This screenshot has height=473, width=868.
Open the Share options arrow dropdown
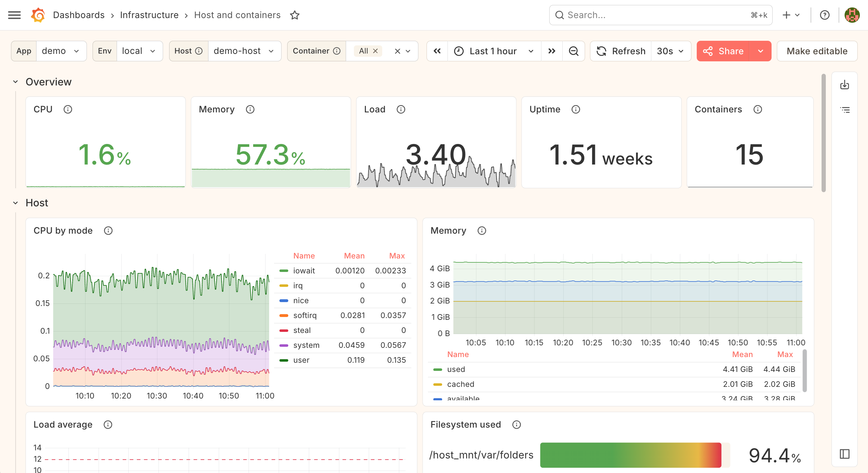[760, 51]
